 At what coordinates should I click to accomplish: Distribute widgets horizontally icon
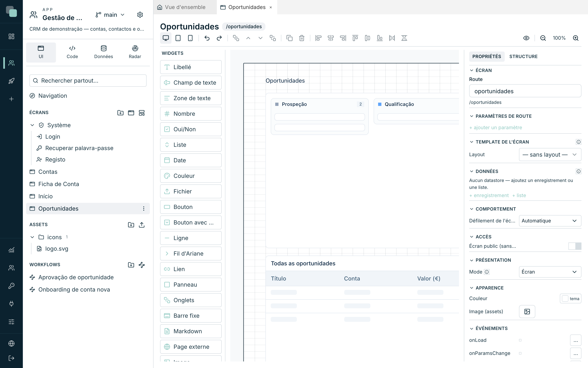click(392, 38)
